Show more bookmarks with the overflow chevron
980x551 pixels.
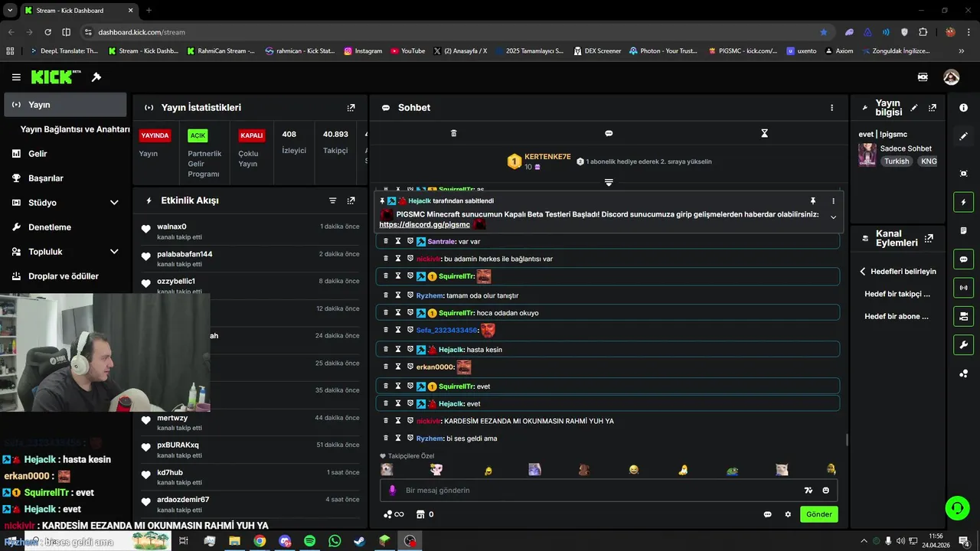pyautogui.click(x=962, y=51)
